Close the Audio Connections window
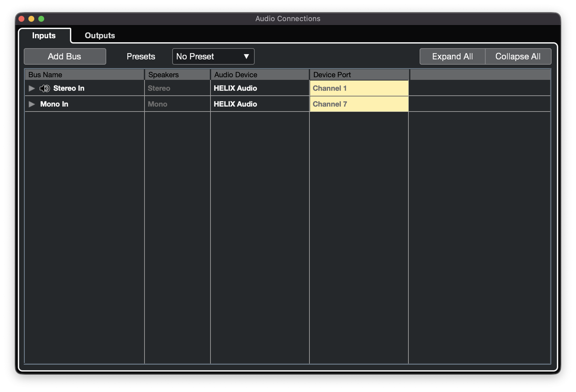The image size is (576, 392). pyautogui.click(x=22, y=19)
